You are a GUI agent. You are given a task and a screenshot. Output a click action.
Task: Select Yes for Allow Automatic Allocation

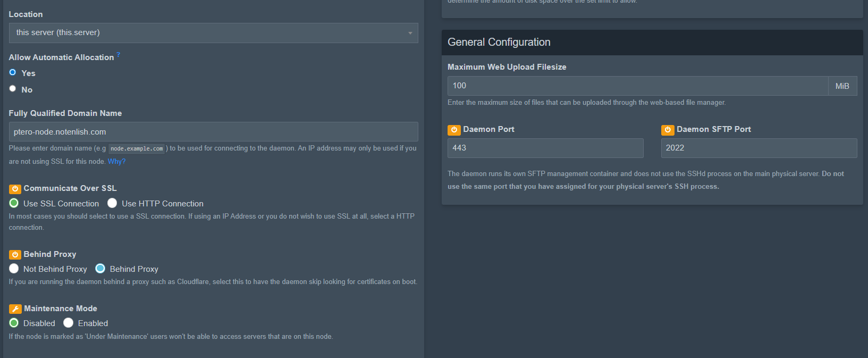coord(13,72)
